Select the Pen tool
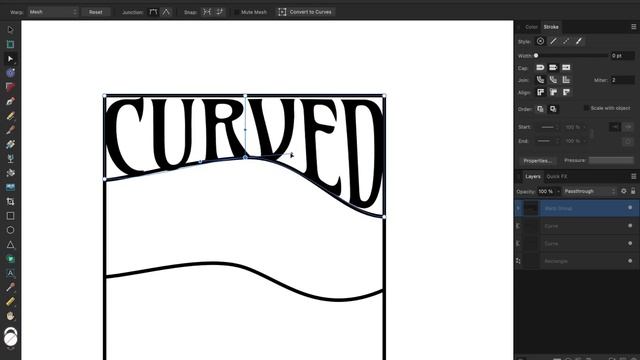This screenshot has width=640, height=360. [x=10, y=101]
